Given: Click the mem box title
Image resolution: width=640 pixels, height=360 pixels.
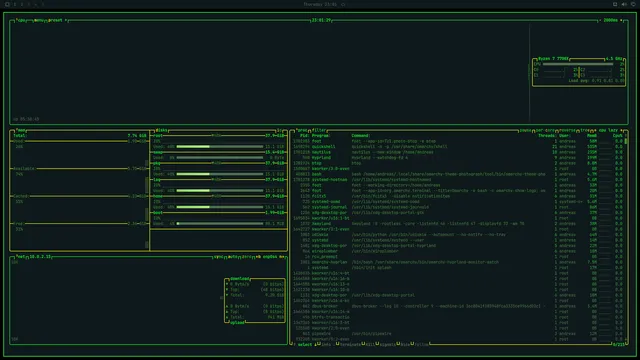Looking at the screenshot, I should pyautogui.click(x=21, y=130).
